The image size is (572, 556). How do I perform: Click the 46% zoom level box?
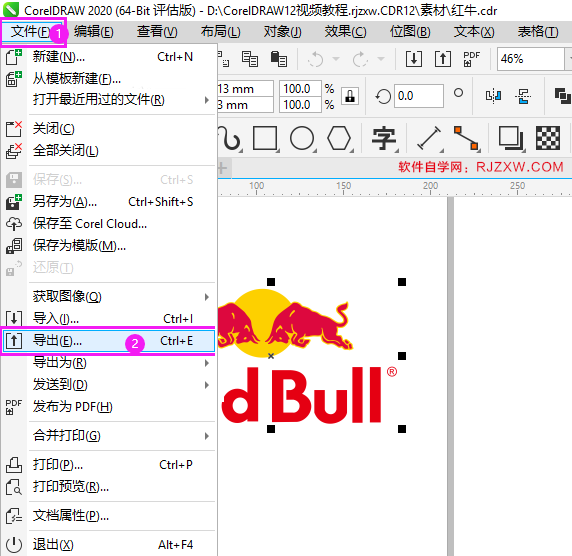point(530,59)
